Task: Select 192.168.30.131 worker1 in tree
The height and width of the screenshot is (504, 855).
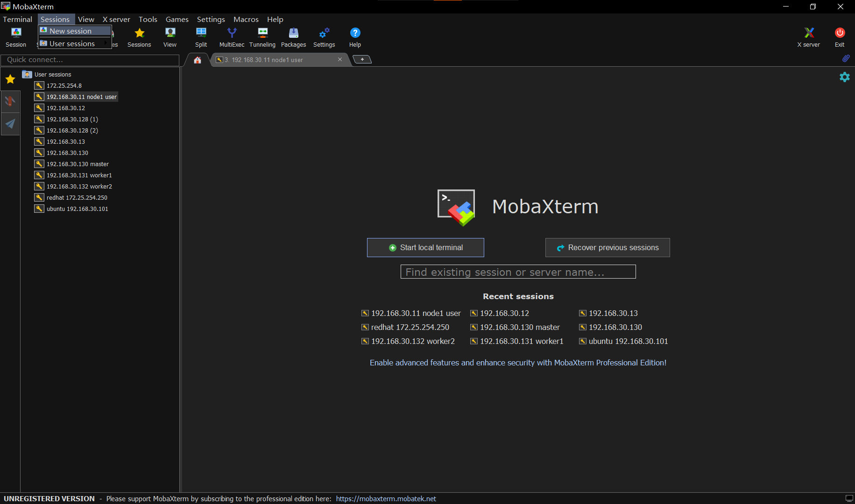Action: (x=74, y=175)
